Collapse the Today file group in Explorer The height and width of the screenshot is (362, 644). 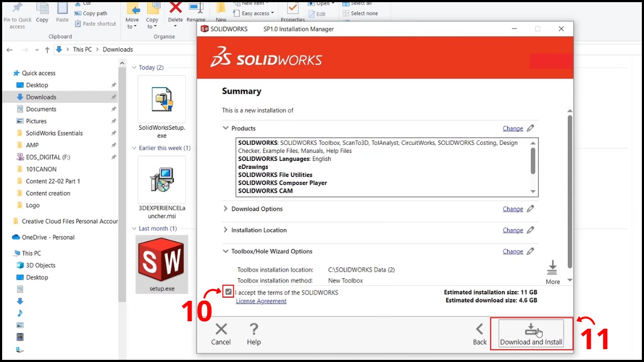[x=134, y=68]
